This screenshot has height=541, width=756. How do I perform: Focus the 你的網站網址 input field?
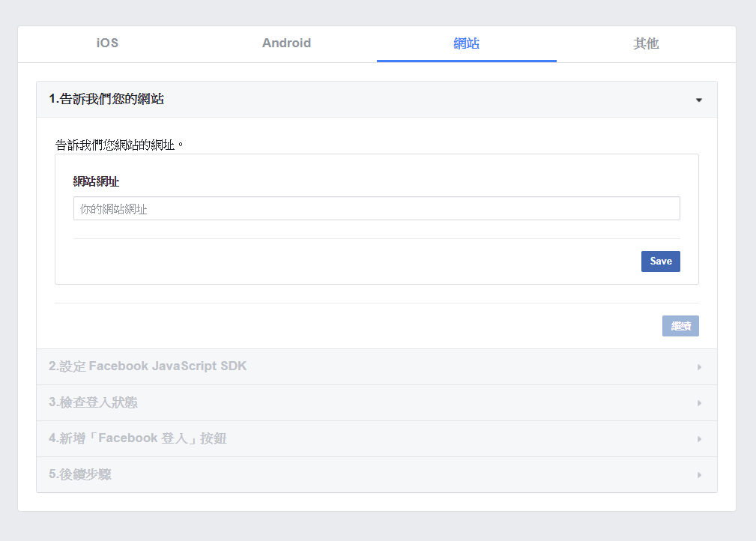tap(377, 208)
